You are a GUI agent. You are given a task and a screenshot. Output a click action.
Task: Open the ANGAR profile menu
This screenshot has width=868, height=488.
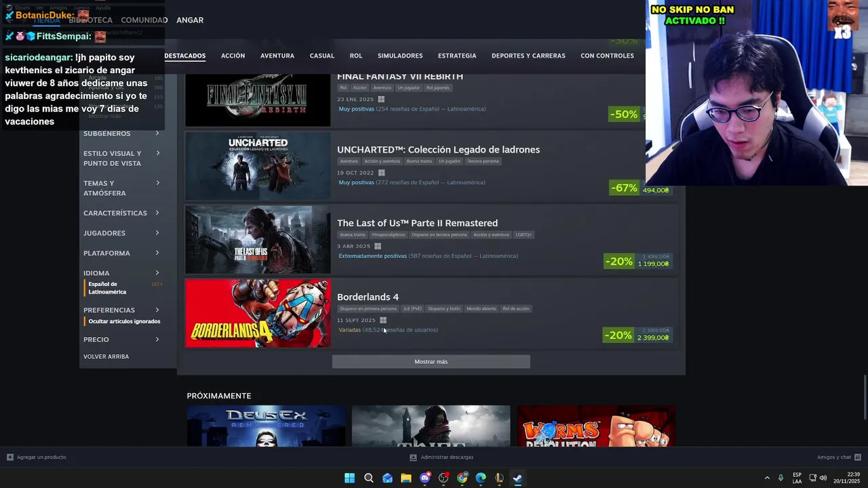[x=190, y=20]
